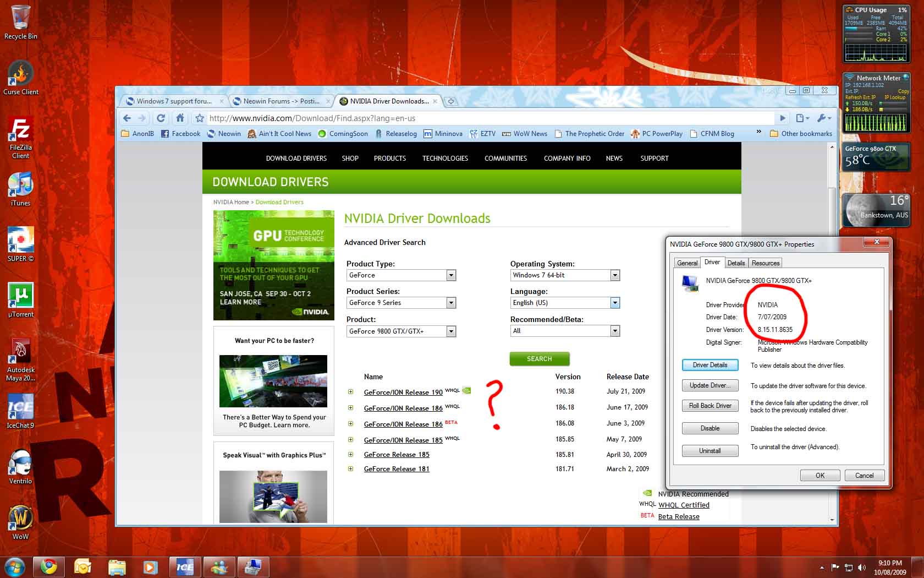Click the green SEARCH button
924x578 pixels.
tap(539, 359)
